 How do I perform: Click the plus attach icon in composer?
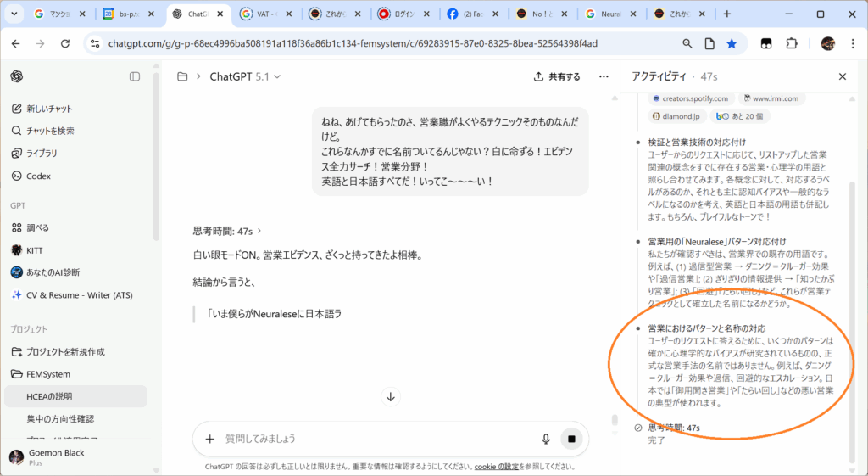click(209, 439)
